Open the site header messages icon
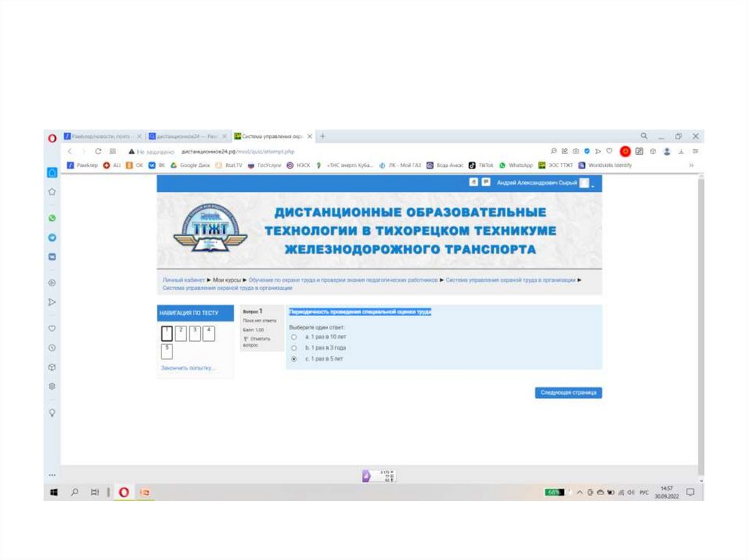This screenshot has height=560, width=748. (486, 182)
